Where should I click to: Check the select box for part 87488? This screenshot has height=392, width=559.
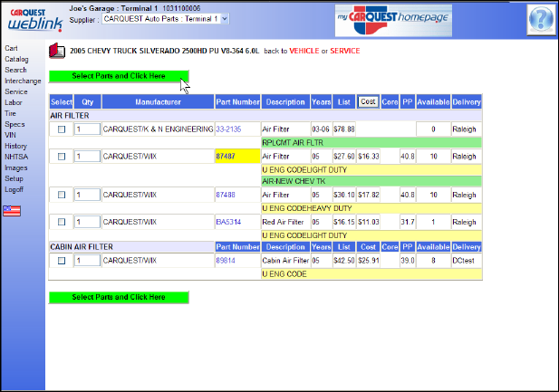click(x=62, y=195)
